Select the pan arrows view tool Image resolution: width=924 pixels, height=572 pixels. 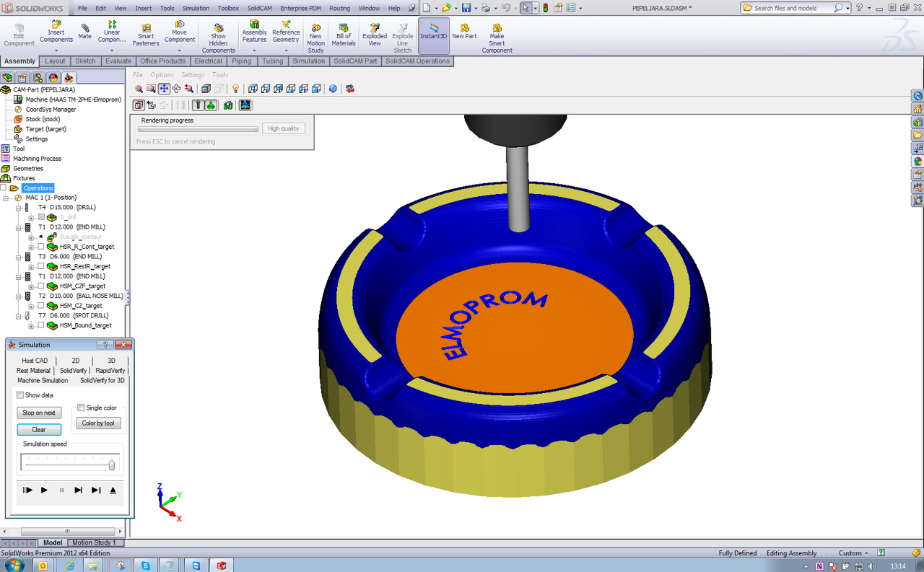pyautogui.click(x=164, y=89)
